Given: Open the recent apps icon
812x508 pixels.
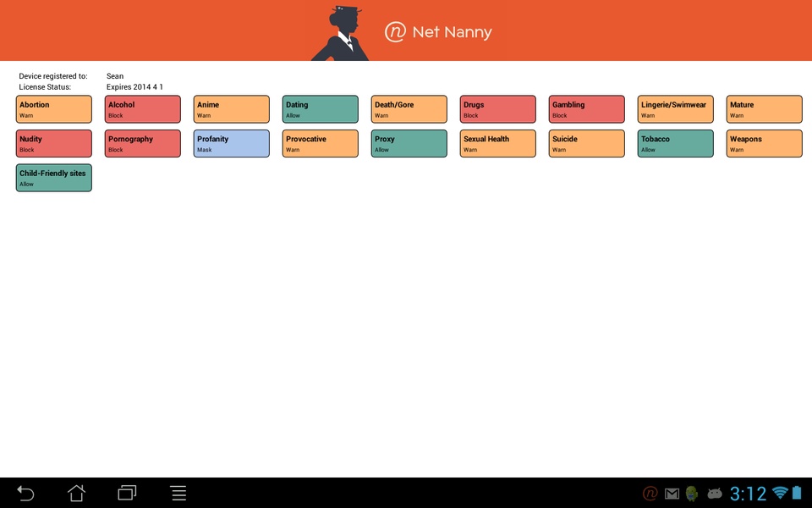Looking at the screenshot, I should coord(127,493).
